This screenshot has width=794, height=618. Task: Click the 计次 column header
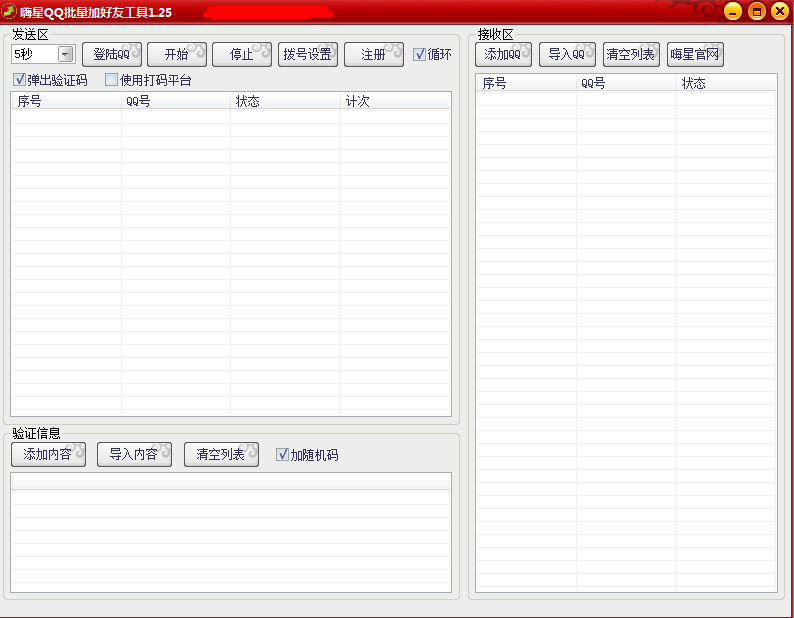coord(395,101)
